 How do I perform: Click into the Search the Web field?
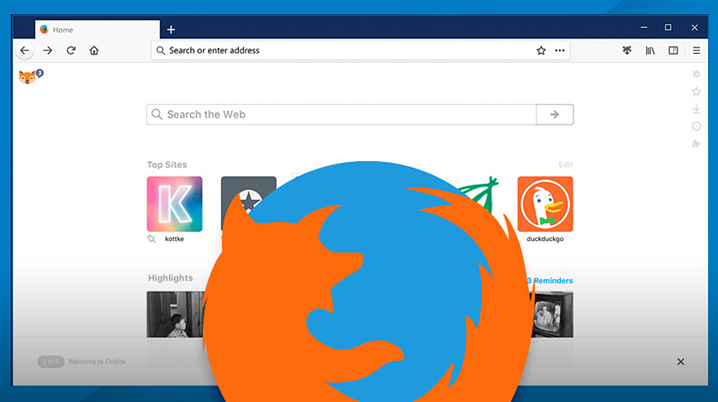click(341, 114)
